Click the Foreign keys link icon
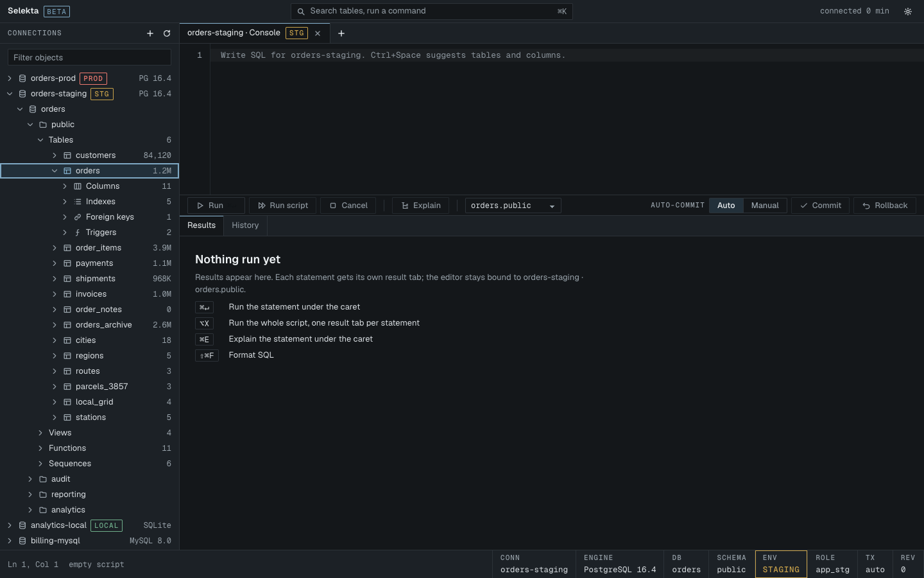The image size is (924, 578). [x=78, y=217]
